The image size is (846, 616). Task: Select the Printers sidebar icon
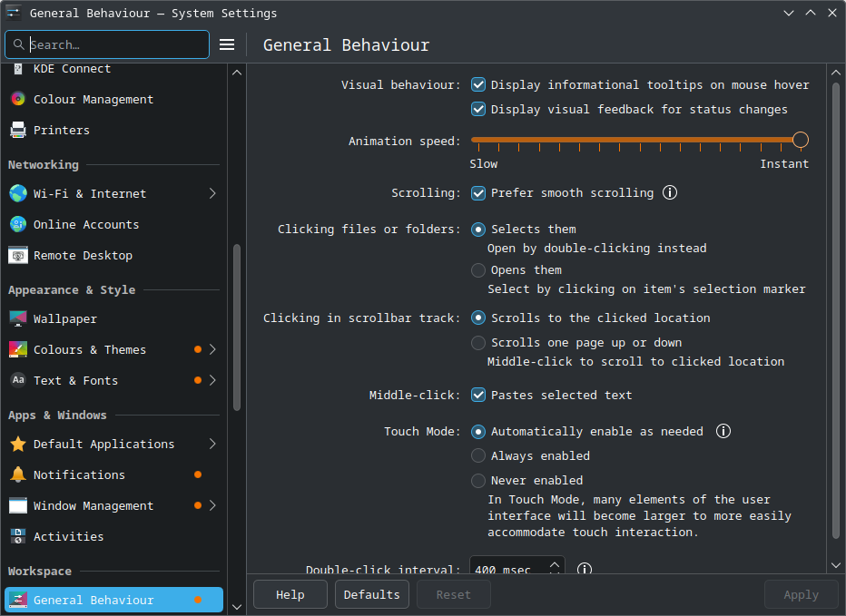coord(17,130)
